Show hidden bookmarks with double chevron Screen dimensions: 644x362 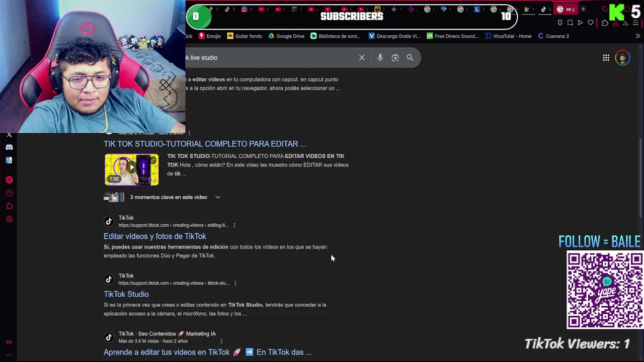click(638, 36)
